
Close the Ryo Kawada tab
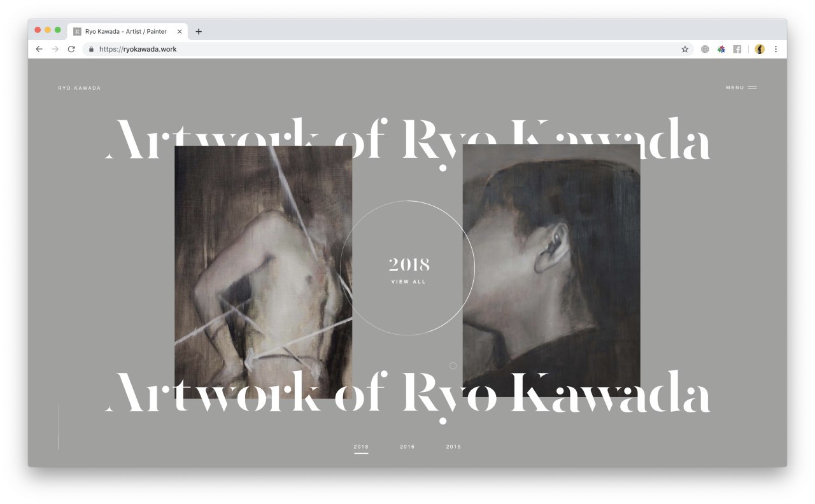point(180,31)
